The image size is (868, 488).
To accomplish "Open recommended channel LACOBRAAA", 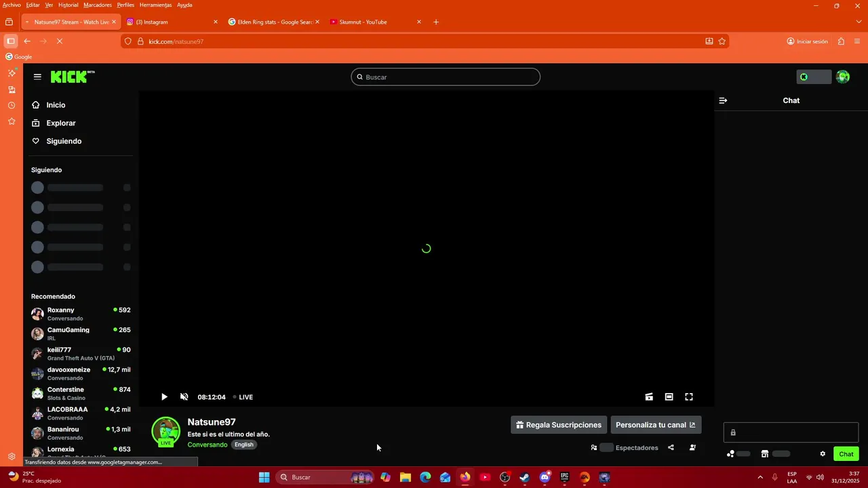I will (x=81, y=413).
